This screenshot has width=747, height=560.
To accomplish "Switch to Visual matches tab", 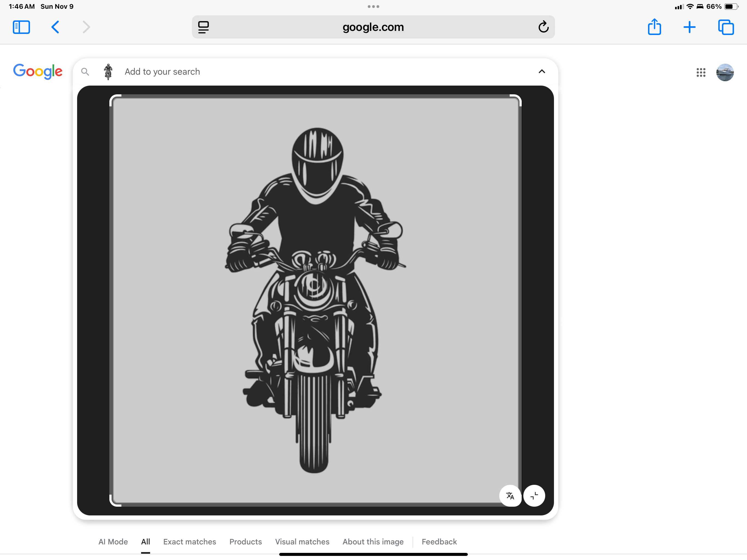I will [302, 541].
